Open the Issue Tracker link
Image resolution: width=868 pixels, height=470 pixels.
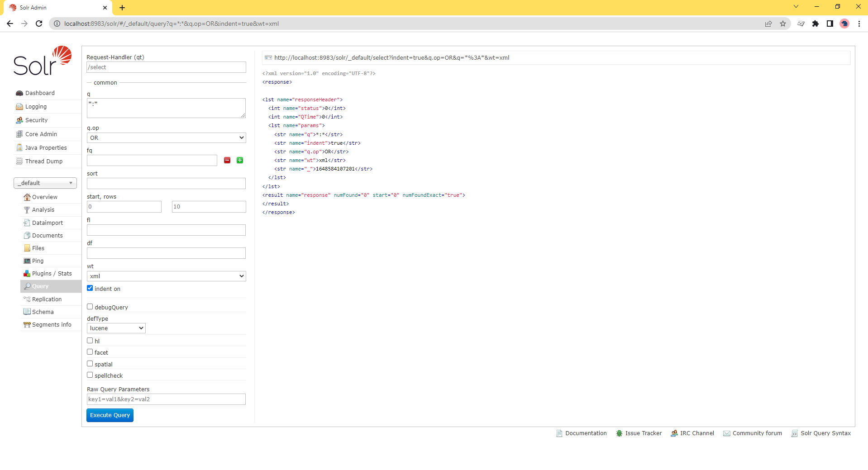tap(644, 433)
